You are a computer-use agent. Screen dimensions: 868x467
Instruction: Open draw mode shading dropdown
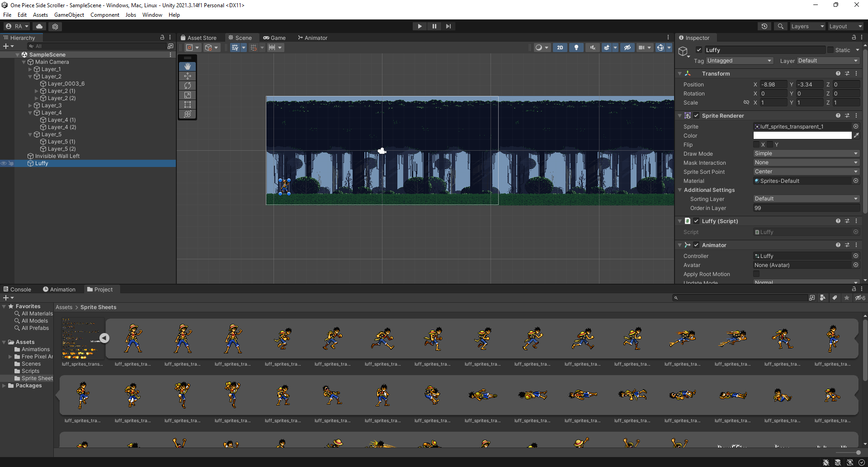click(542, 48)
